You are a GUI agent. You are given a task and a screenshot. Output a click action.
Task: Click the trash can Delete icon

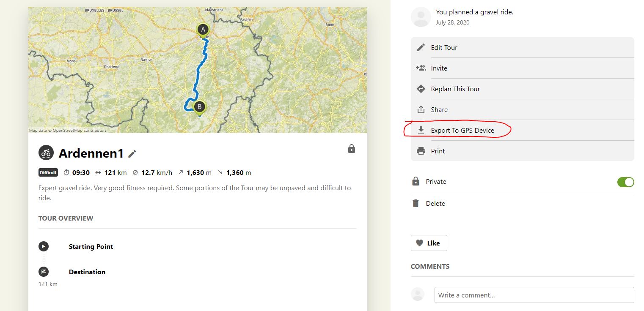(x=416, y=203)
